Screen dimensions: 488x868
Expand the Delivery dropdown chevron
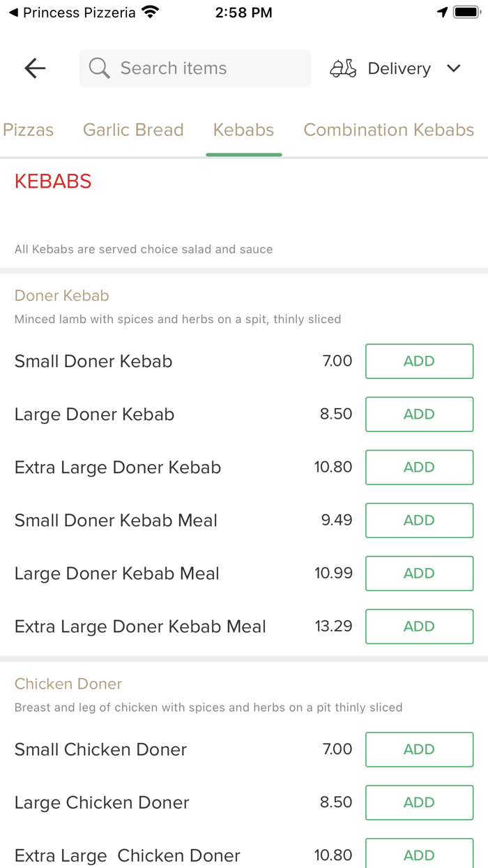(x=454, y=68)
